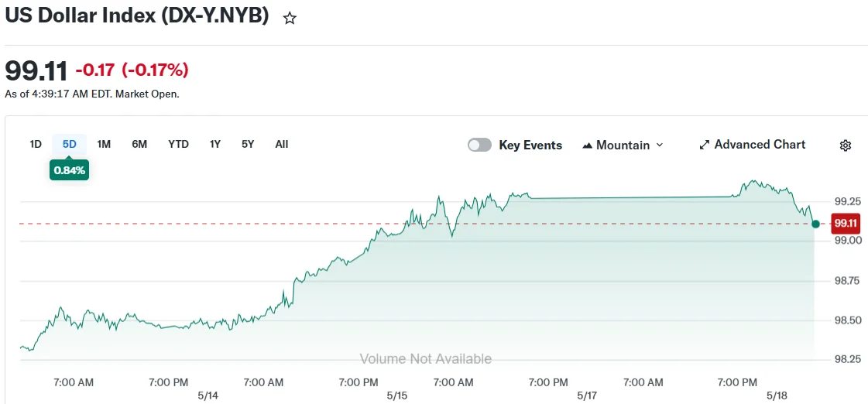Add US Dollar Index to watchlist star
Screen dimensions: 868x404
290,19
